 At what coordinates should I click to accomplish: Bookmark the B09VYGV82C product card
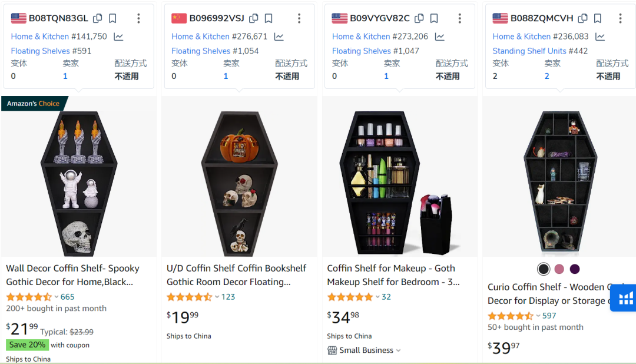tap(435, 19)
